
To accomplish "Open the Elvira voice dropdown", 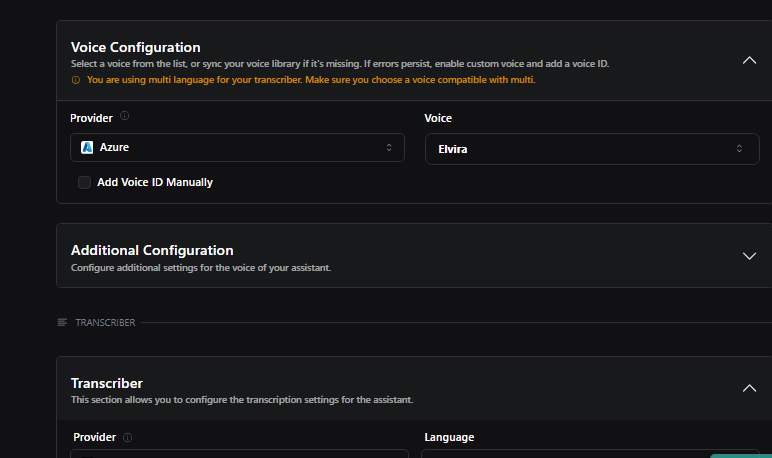I will pos(591,149).
